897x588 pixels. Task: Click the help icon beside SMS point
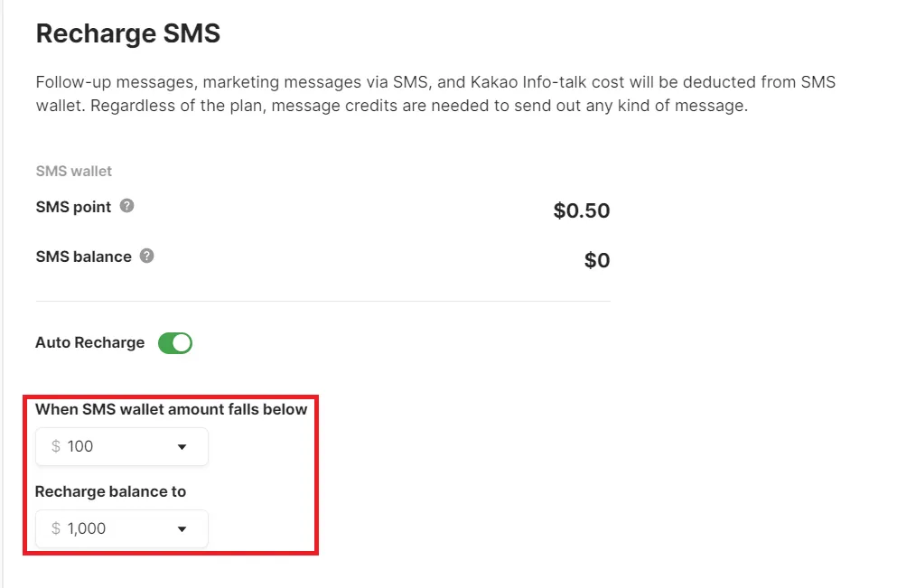tap(127, 206)
